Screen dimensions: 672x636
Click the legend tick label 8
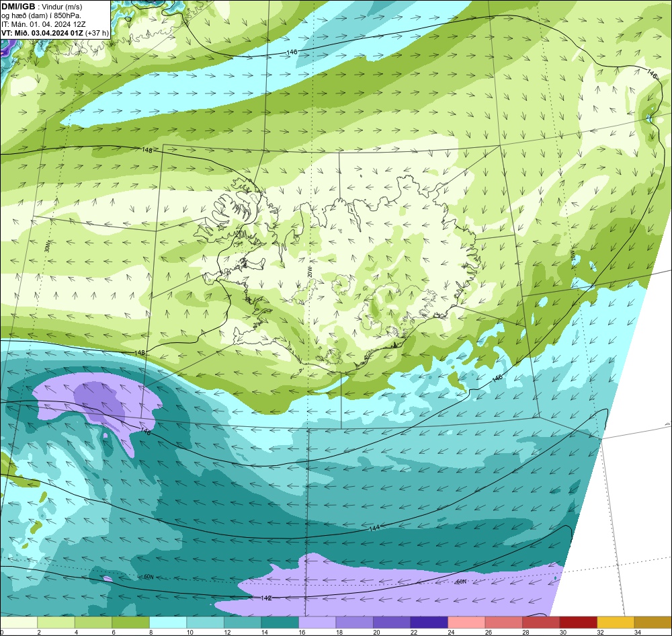[x=151, y=632]
